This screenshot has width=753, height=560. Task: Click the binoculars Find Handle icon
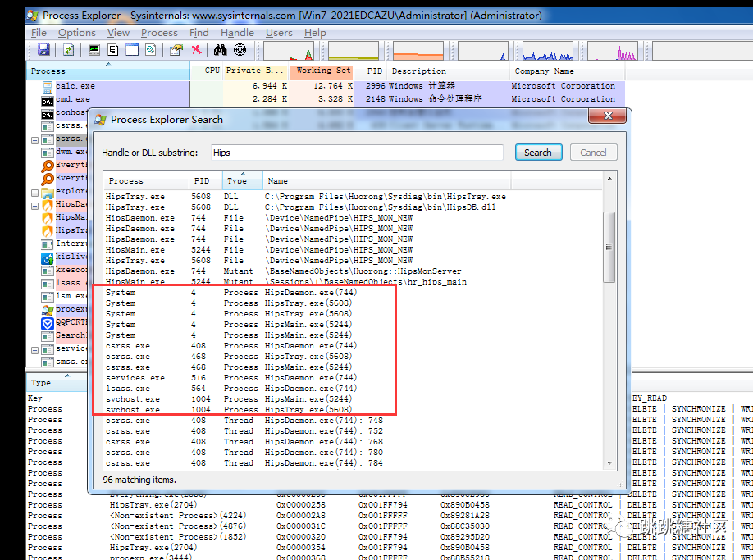point(221,50)
